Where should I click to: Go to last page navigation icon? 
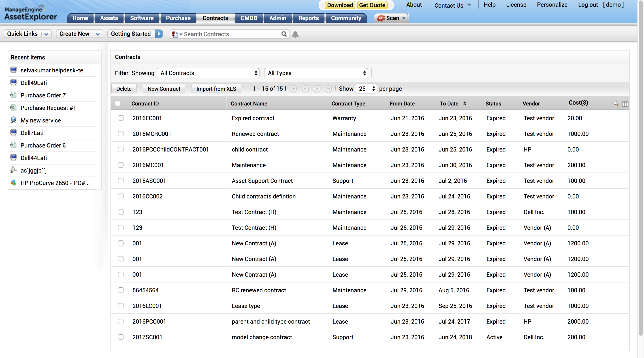pos(328,89)
